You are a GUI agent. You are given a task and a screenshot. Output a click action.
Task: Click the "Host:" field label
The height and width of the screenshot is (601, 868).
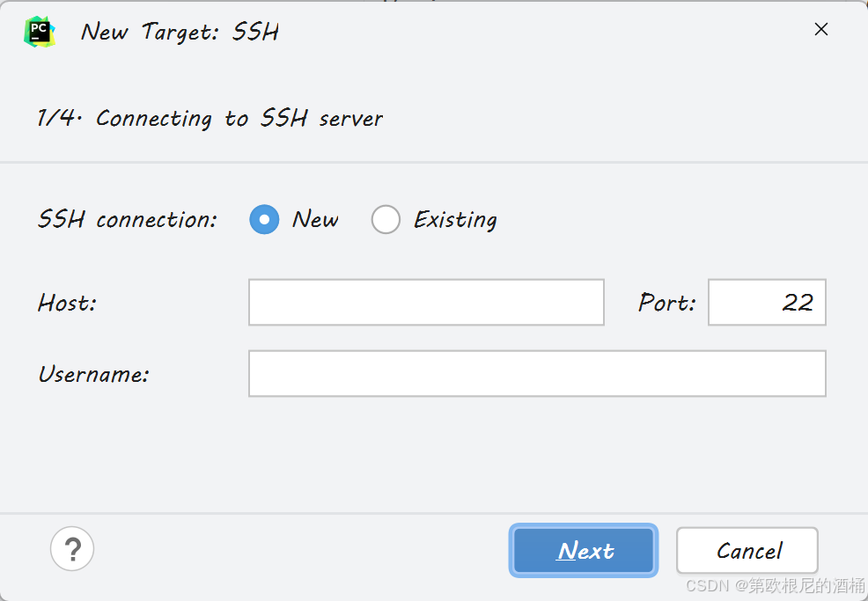67,303
